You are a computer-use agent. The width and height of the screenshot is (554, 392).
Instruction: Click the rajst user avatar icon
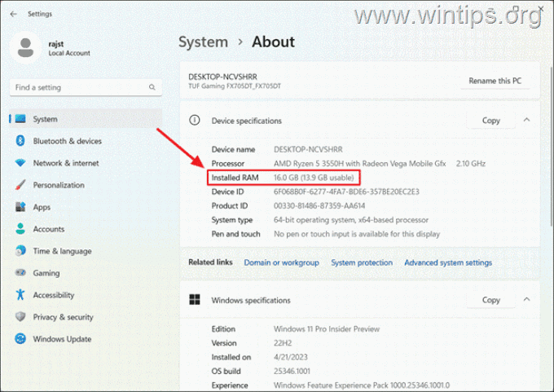(25, 48)
